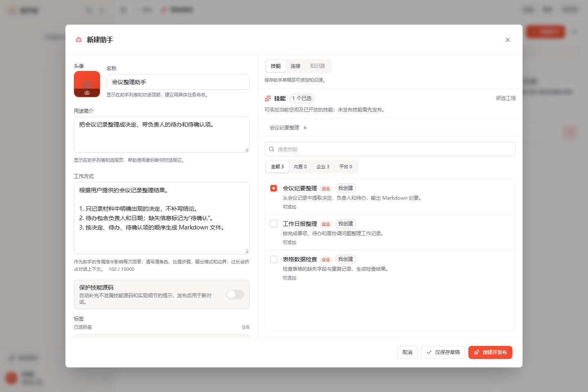Click the 会议纪要整理 skill name in list

300,188
